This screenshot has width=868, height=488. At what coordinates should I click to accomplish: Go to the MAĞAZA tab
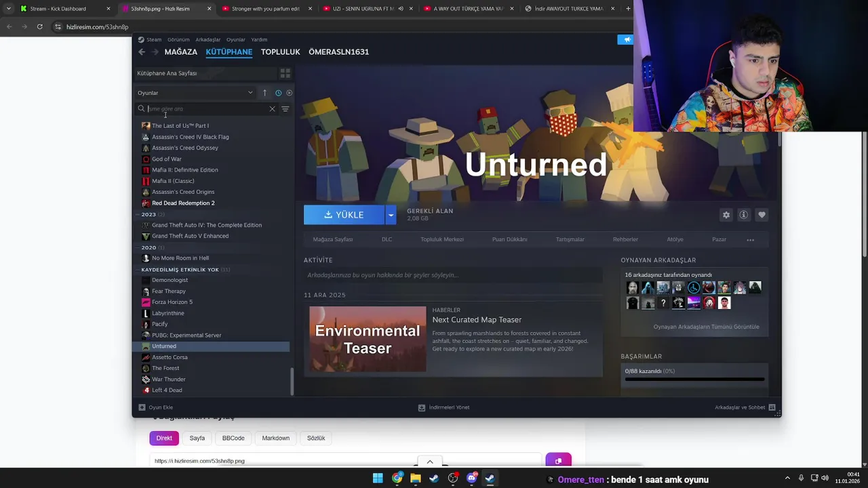pos(181,52)
